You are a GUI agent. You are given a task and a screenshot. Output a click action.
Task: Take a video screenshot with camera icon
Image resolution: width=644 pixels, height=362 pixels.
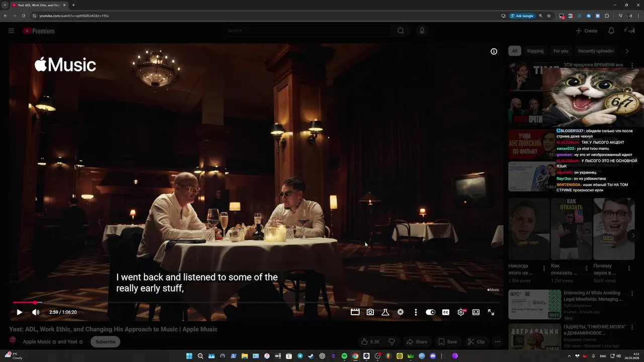[370, 312]
